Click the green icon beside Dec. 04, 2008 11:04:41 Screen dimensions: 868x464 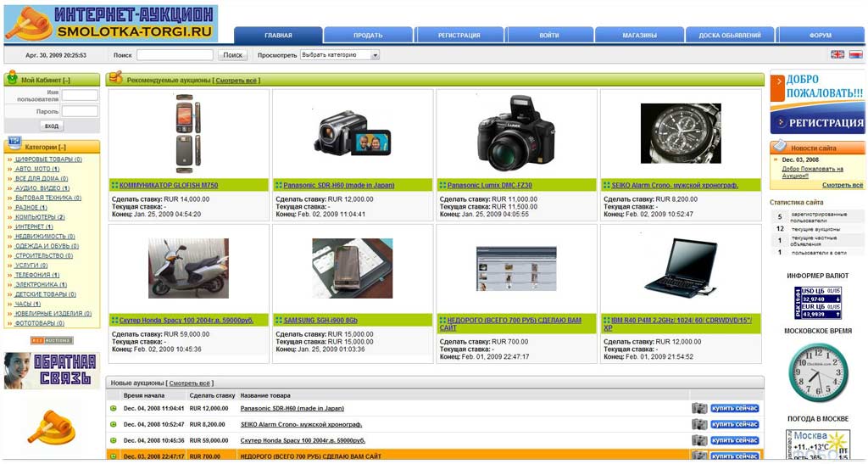pyautogui.click(x=114, y=408)
